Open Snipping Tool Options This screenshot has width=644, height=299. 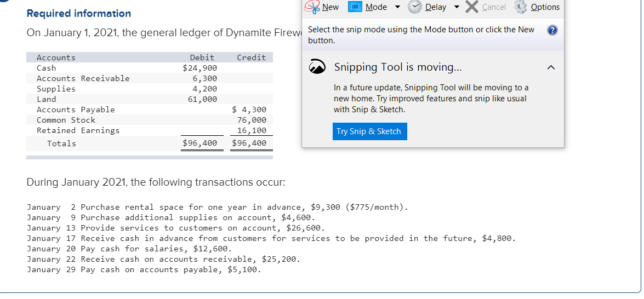click(x=538, y=7)
